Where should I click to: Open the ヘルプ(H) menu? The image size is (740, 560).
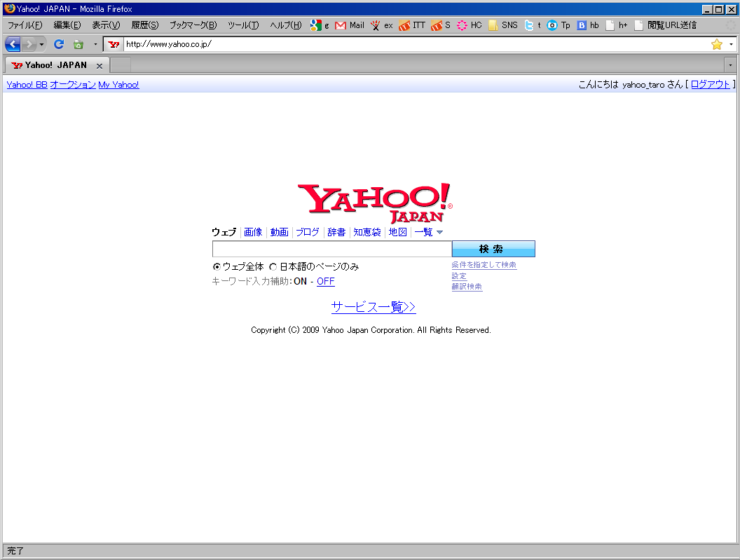pyautogui.click(x=285, y=25)
